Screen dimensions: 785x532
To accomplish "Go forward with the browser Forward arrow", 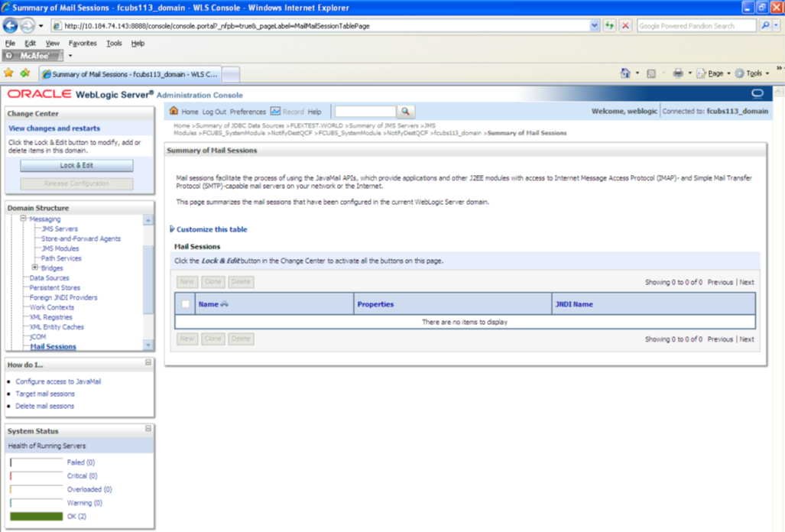I will 28,25.
